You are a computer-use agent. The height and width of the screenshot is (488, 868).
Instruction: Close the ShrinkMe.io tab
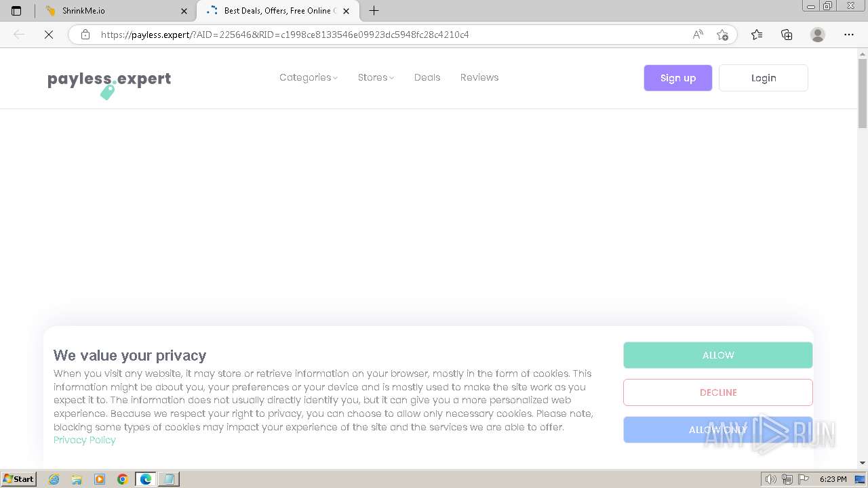[x=184, y=11]
